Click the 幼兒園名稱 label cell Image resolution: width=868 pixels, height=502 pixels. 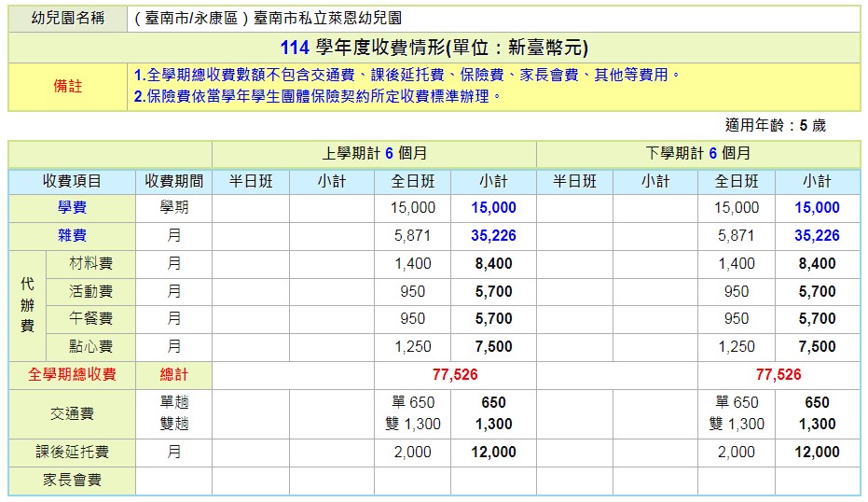click(x=67, y=19)
